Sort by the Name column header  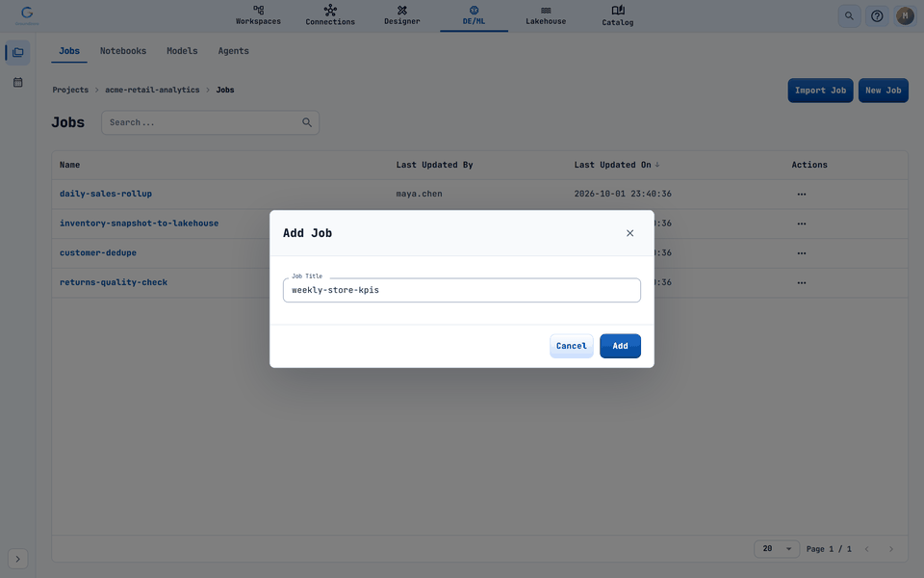69,165
